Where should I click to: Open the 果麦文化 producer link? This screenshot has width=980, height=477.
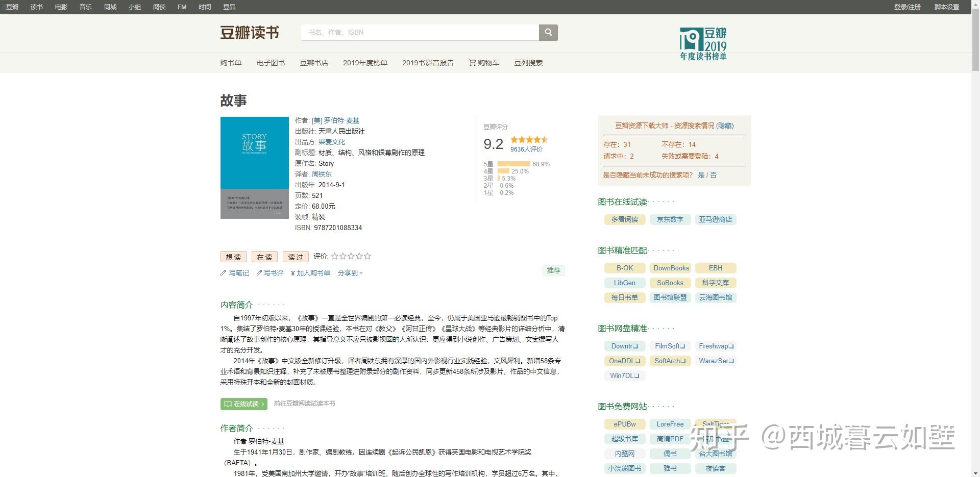pyautogui.click(x=332, y=142)
